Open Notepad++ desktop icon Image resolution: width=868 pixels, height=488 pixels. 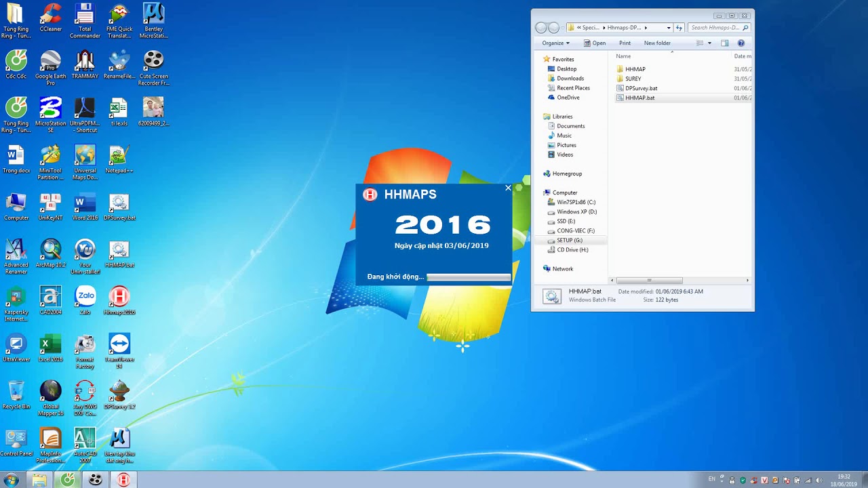coord(119,159)
